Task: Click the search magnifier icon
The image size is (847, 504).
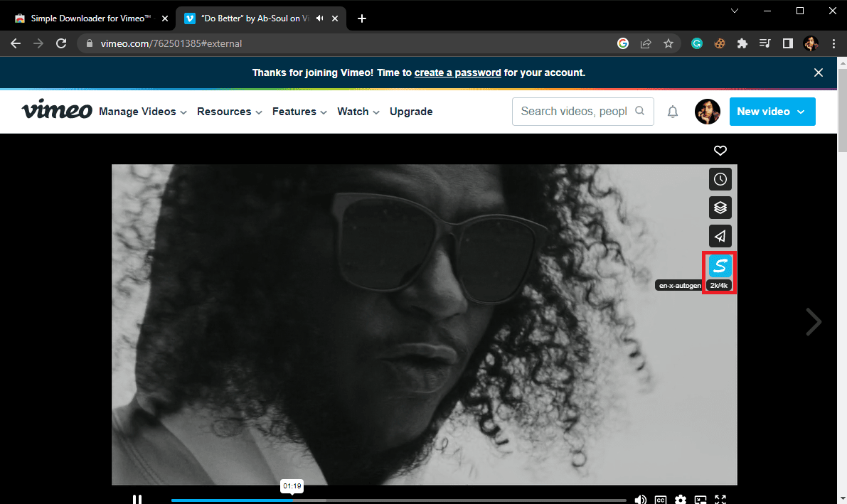Action: point(639,112)
